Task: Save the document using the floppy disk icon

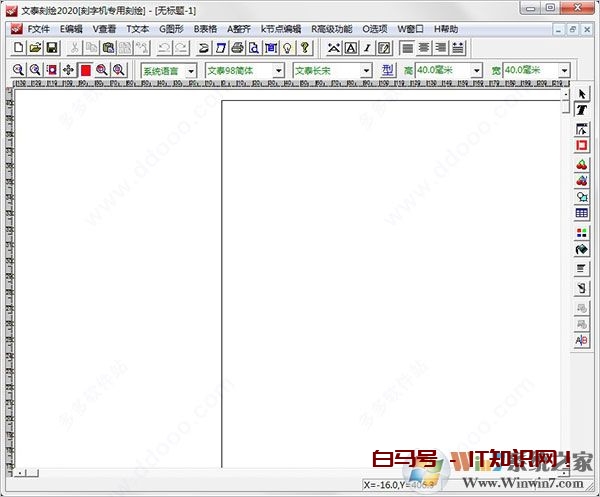Action: 51,48
